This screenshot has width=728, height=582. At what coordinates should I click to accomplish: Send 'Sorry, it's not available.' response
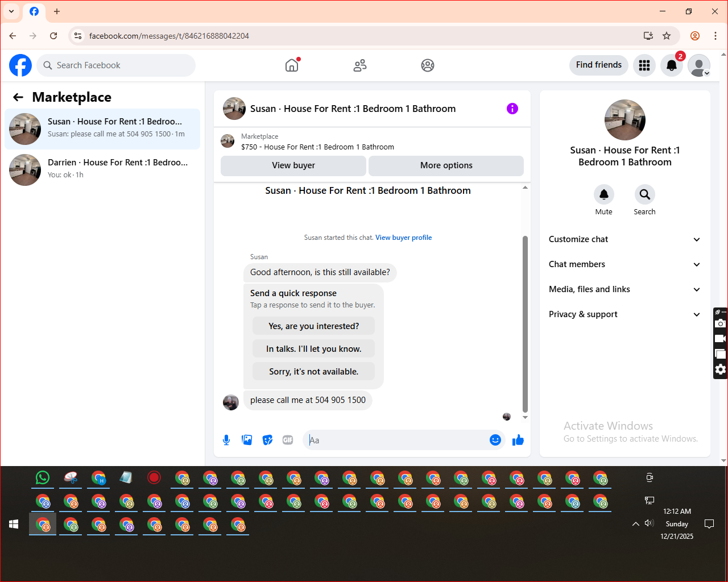[314, 372]
